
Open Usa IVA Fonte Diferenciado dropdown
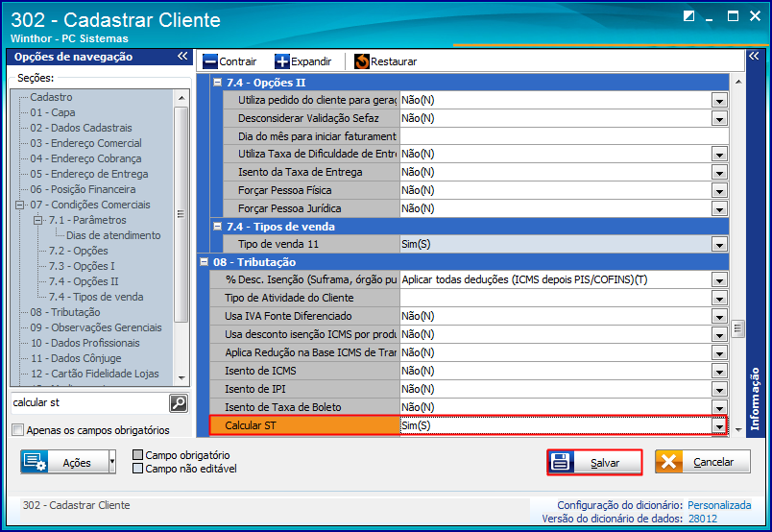[x=719, y=316]
